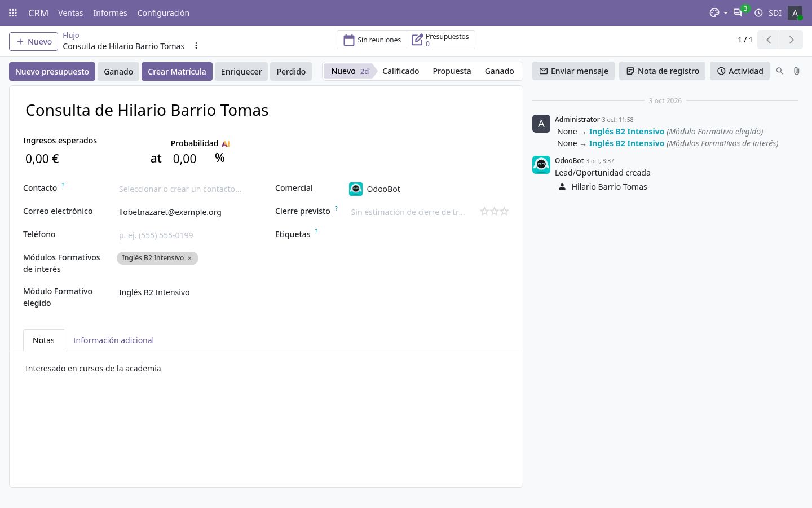Click the Flujo breadcrumb link
This screenshot has height=508, width=812.
pos(71,35)
